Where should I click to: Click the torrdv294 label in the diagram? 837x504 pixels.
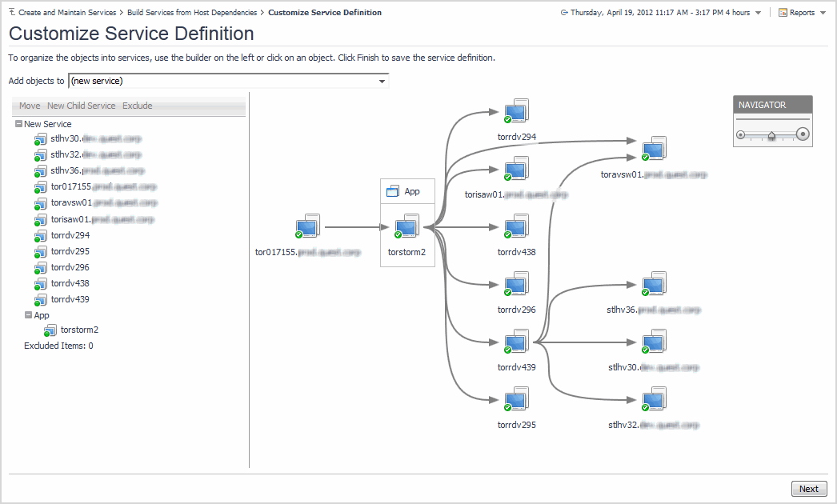[517, 137]
